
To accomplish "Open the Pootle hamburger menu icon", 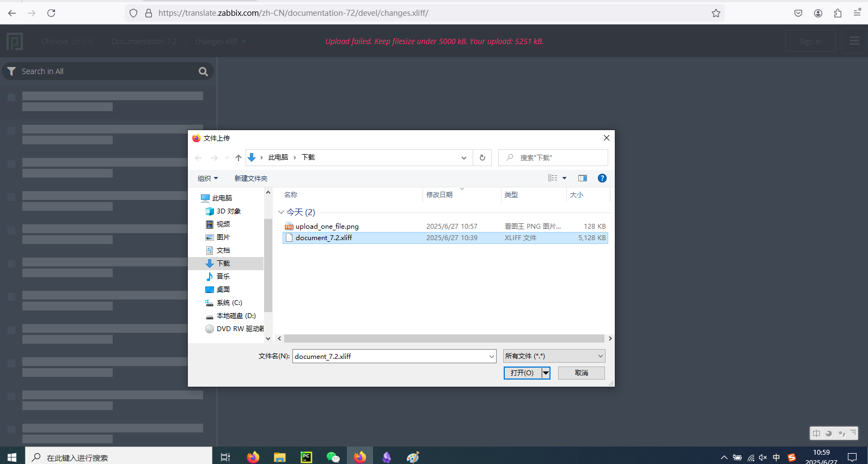I will pos(854,41).
